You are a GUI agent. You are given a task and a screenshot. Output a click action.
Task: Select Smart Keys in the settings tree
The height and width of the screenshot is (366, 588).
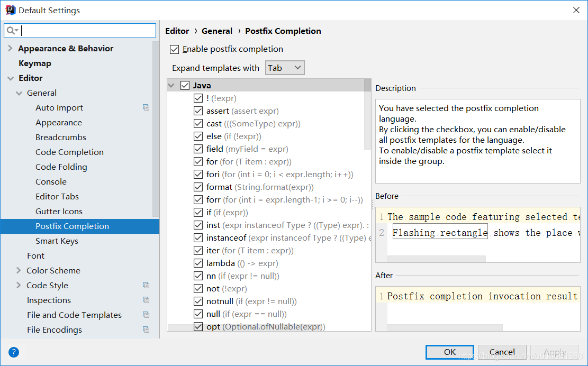click(x=57, y=241)
